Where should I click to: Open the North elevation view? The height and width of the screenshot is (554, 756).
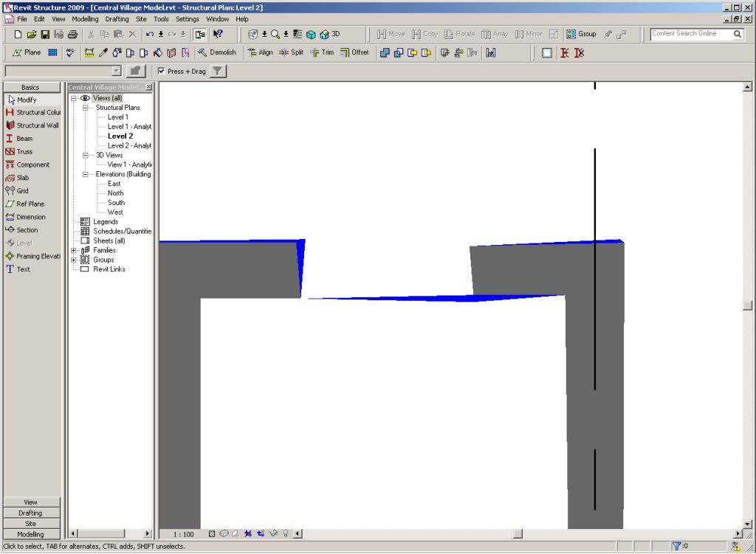pos(115,193)
